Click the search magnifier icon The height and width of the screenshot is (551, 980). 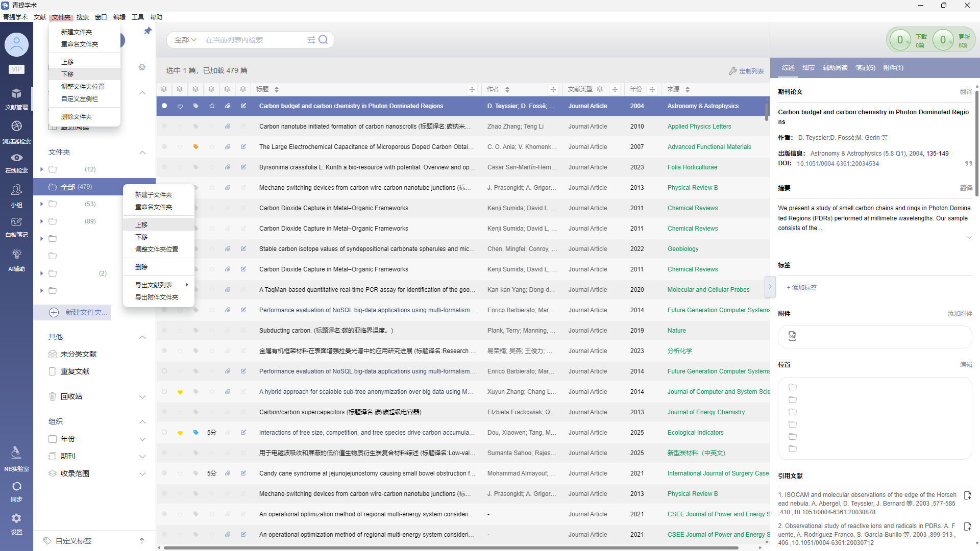click(323, 40)
